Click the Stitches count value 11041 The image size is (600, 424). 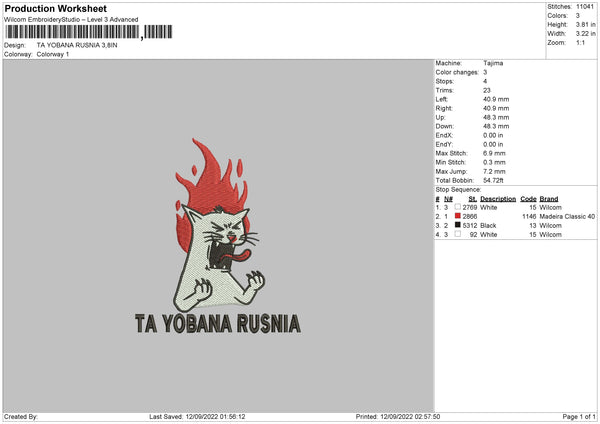tap(586, 6)
